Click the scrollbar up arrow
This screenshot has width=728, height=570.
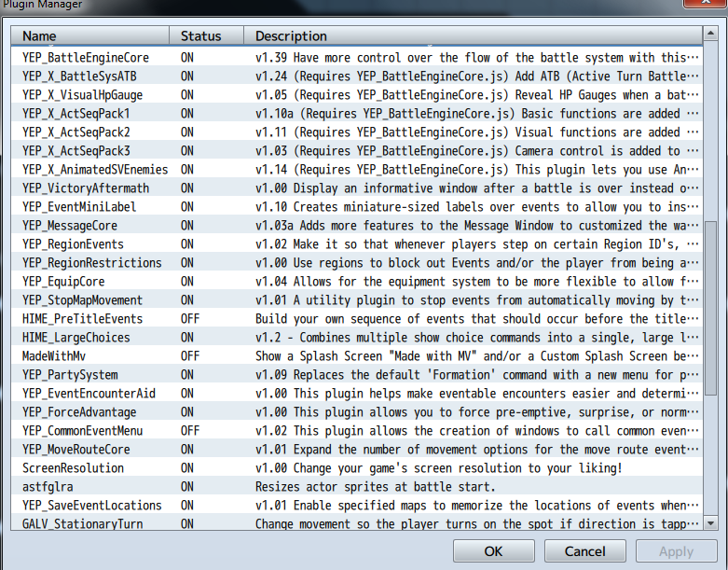(710, 34)
